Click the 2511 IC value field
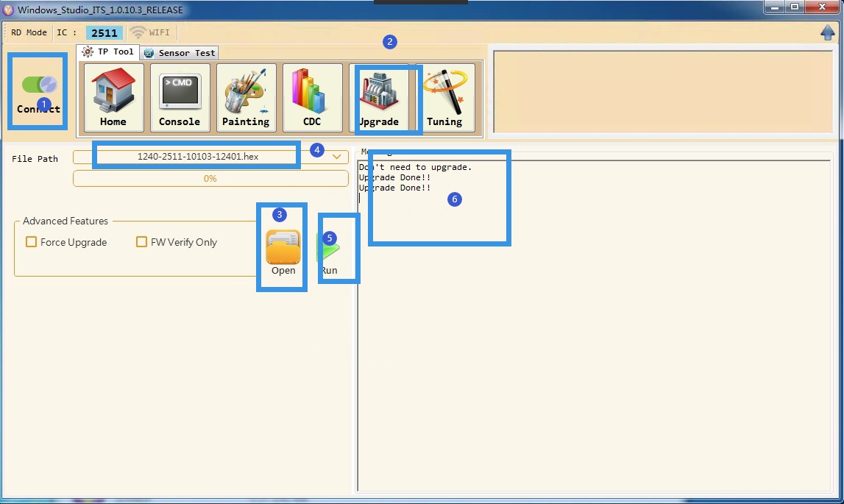This screenshot has height=504, width=844. click(104, 33)
